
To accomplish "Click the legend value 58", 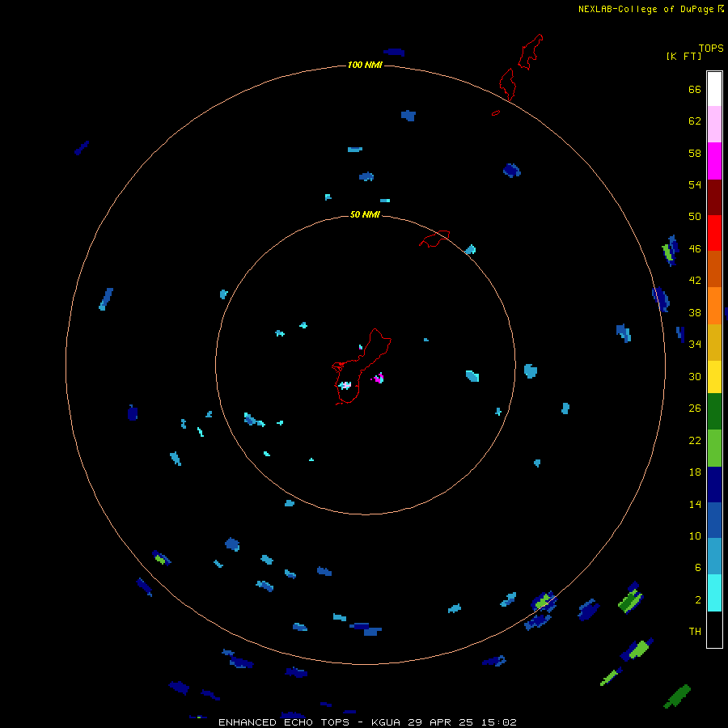I will click(x=695, y=153).
